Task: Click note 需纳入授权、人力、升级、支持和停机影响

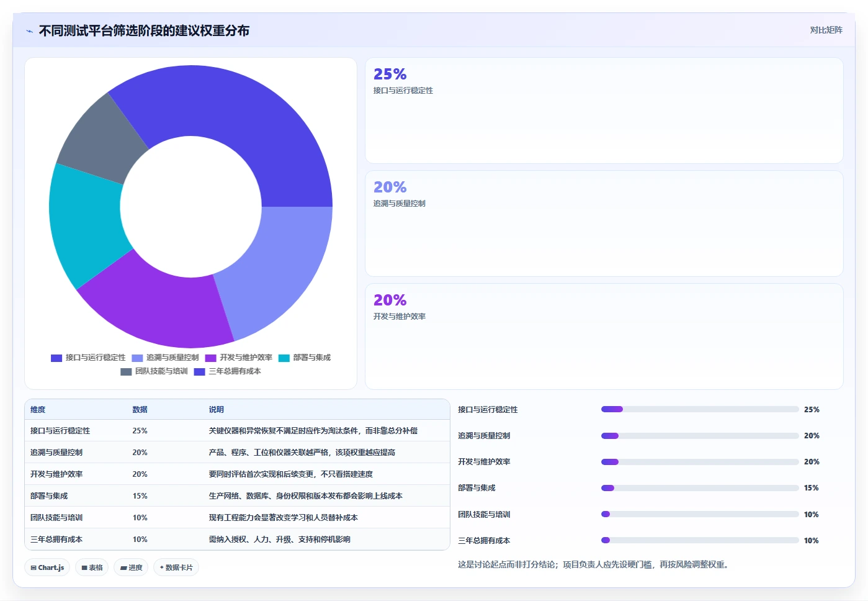Action: coord(279,540)
